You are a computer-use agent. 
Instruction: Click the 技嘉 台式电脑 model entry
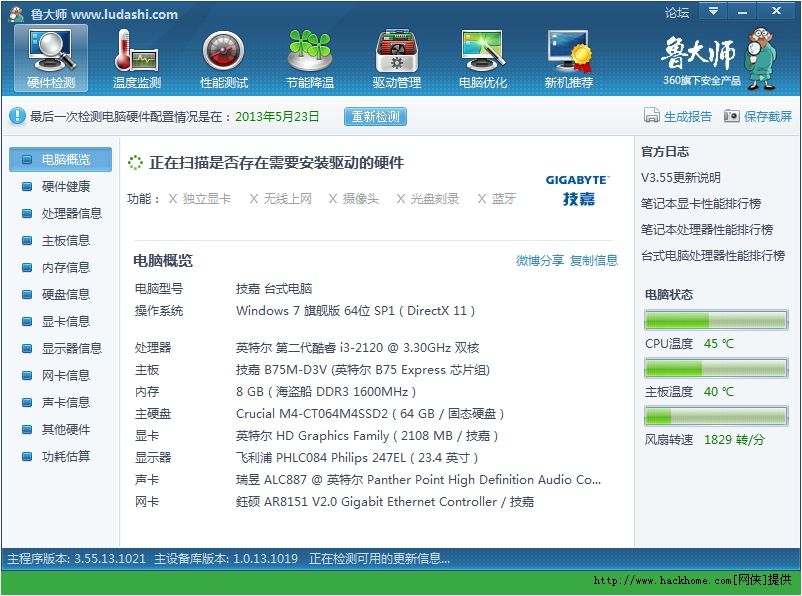pyautogui.click(x=274, y=289)
